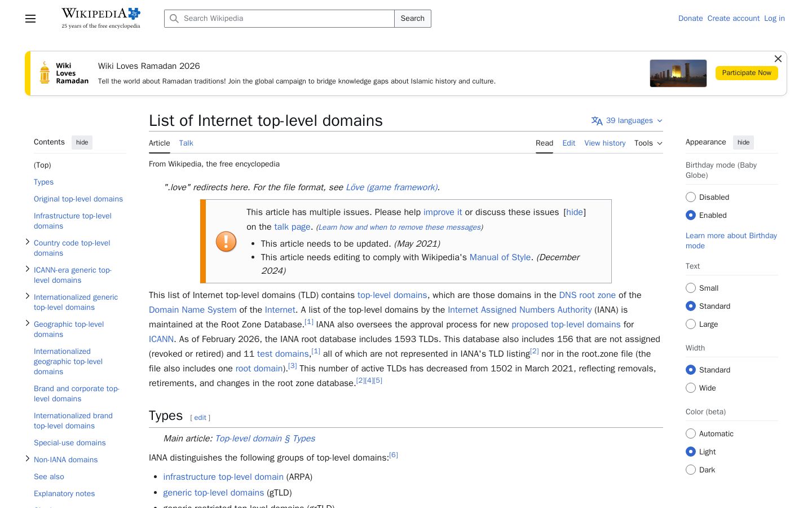Open the Manual of Style link
This screenshot has height=508, width=812.
coord(500,257)
